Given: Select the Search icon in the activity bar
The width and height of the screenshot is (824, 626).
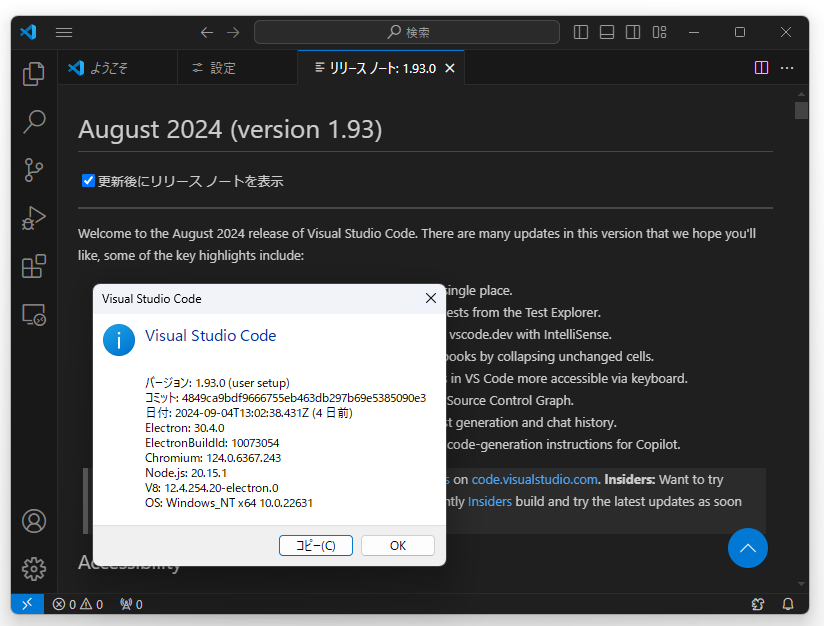Looking at the screenshot, I should point(33,121).
